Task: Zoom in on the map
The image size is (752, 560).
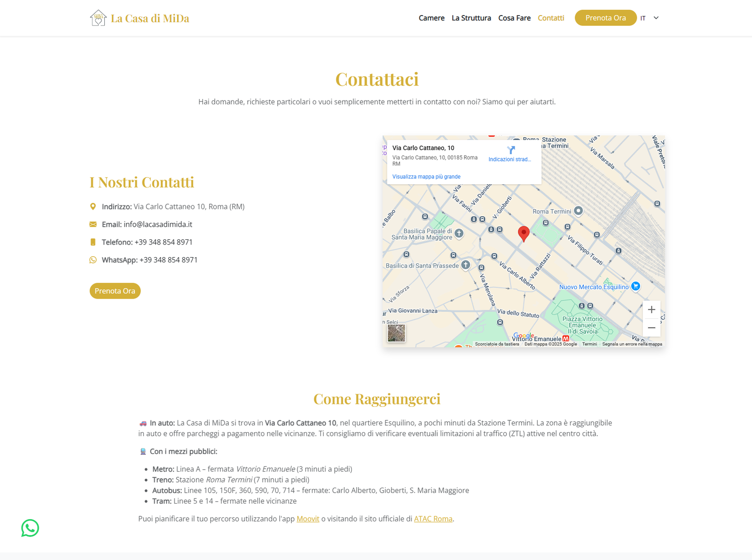Action: coord(651,309)
